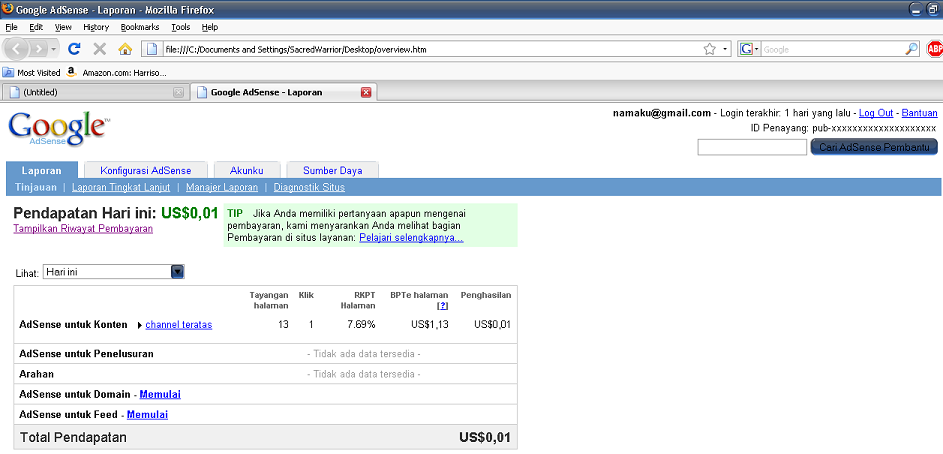Bookmark this page with the star icon
The width and height of the screenshot is (943, 454).
[710, 49]
